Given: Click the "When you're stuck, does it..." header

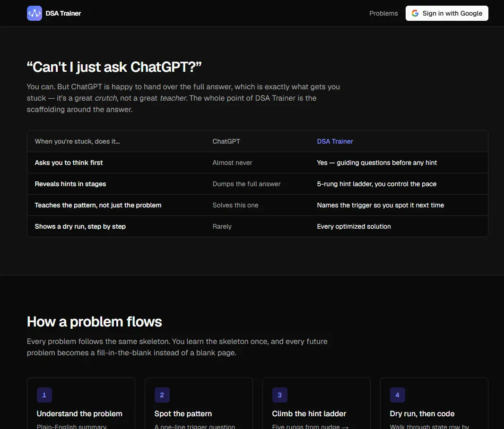Looking at the screenshot, I should (77, 141).
